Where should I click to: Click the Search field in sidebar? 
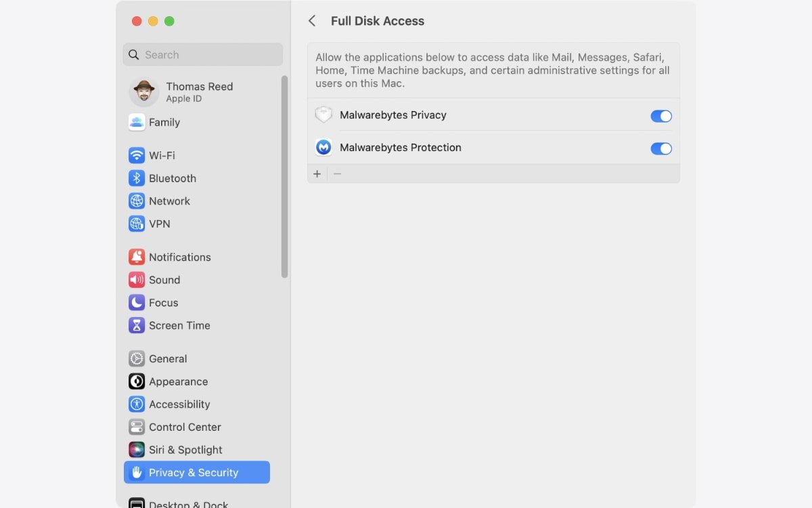[x=203, y=55]
